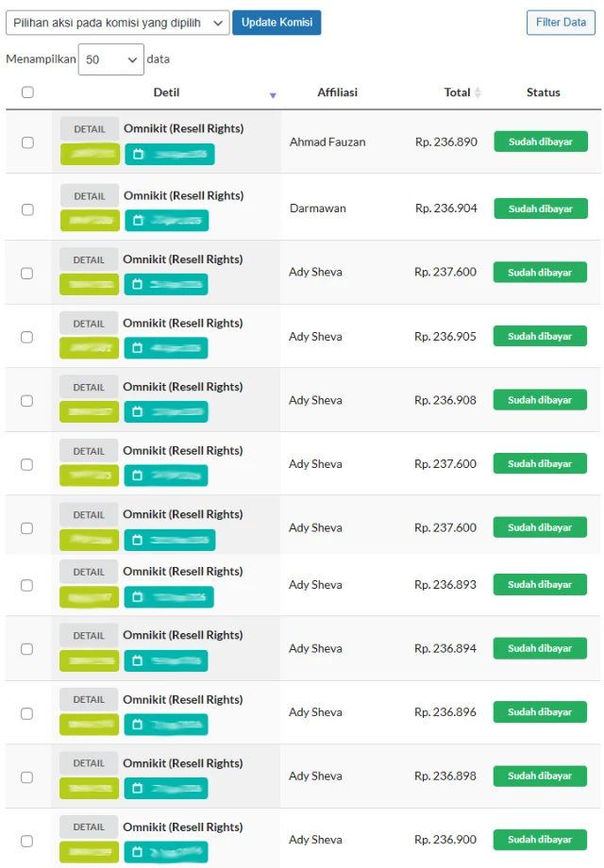
Task: Check the box for Ahmad Fauzan's commission
Action: (27, 142)
